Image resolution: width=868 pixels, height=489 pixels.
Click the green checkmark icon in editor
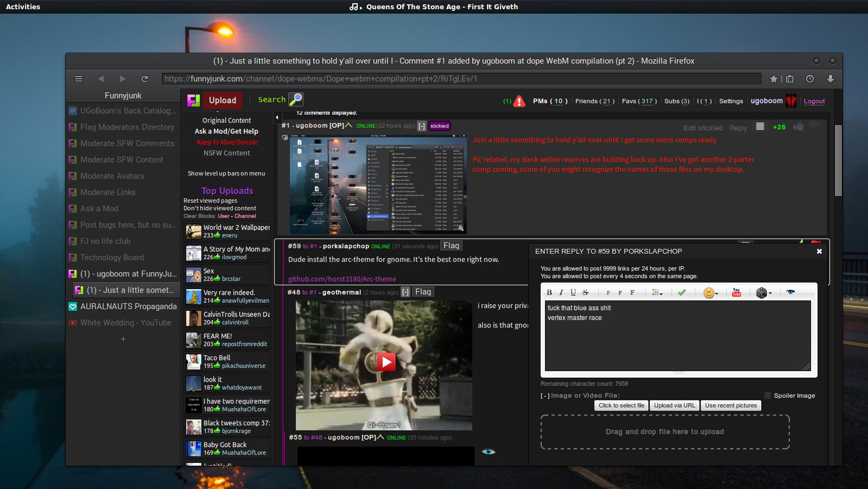[682, 292]
